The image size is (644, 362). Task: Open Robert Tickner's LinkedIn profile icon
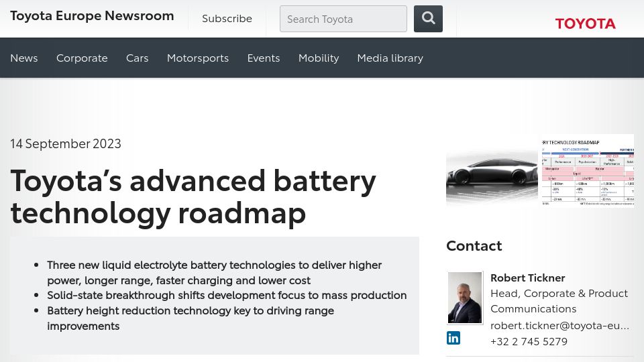pyautogui.click(x=453, y=338)
